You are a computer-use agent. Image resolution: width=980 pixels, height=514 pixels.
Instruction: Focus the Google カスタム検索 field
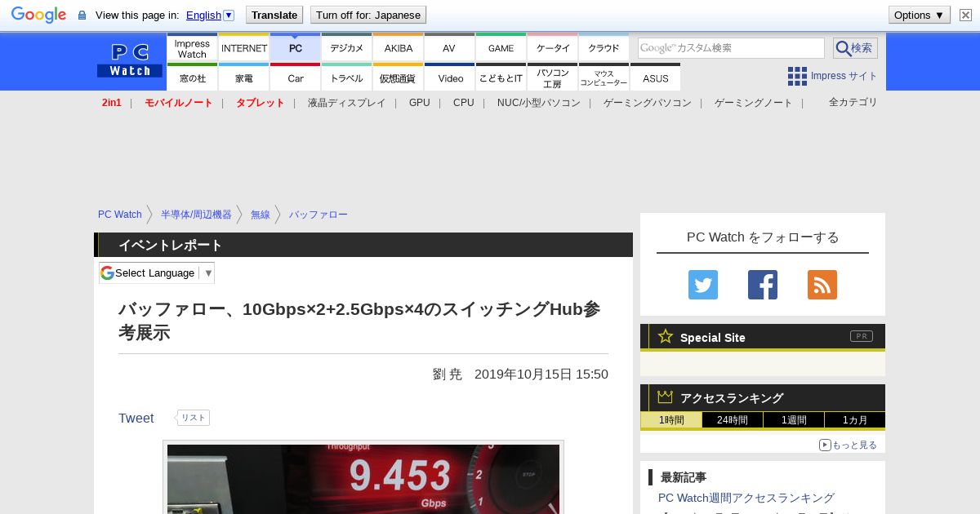(x=731, y=48)
